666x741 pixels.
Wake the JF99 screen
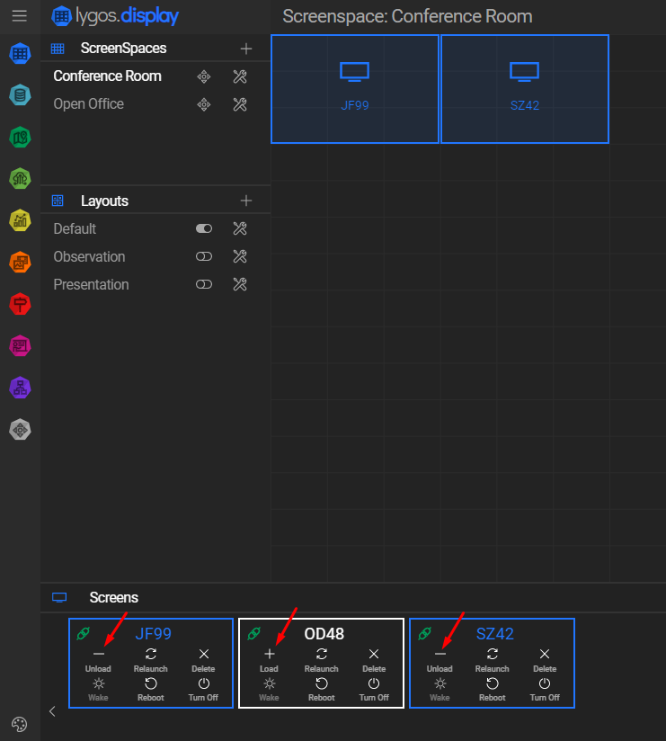pyautogui.click(x=98, y=689)
